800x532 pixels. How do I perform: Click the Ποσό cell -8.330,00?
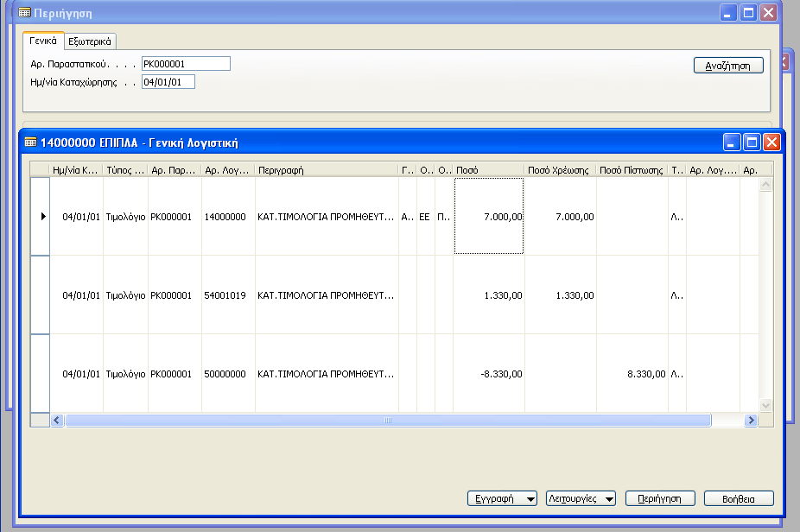coord(489,374)
